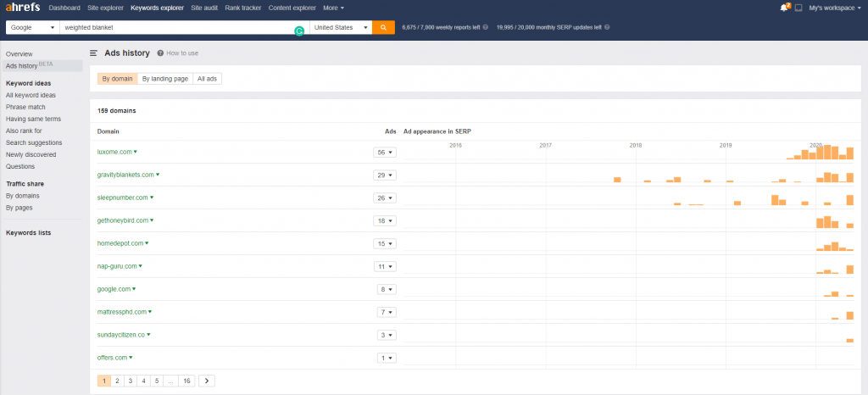The height and width of the screenshot is (395, 868).
Task: Open the notifications bell icon
Action: click(783, 8)
